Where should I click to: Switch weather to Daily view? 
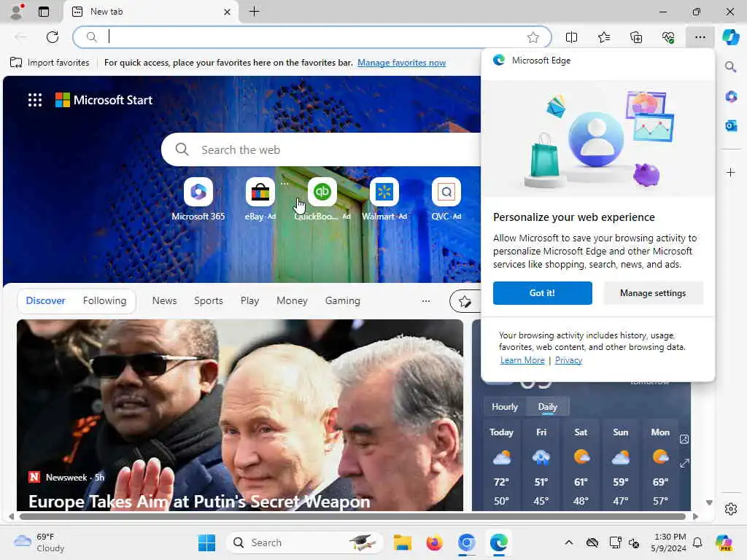(x=547, y=407)
